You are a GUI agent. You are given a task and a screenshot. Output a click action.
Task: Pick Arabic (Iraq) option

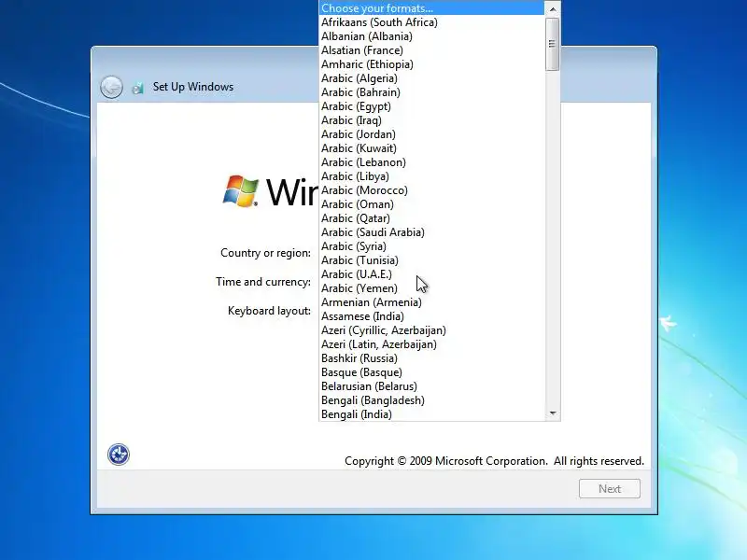click(431, 120)
